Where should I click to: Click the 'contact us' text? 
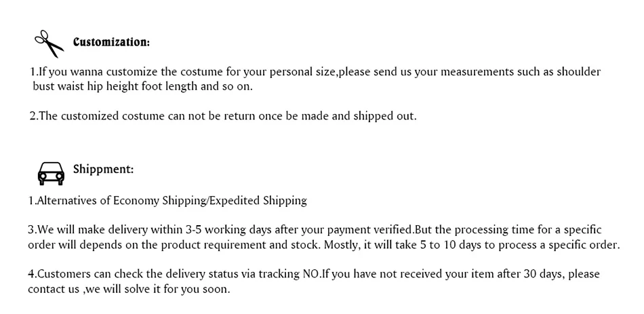(x=53, y=289)
